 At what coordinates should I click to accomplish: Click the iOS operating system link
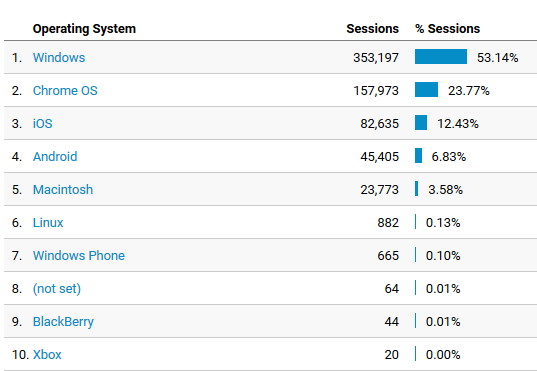[x=42, y=124]
